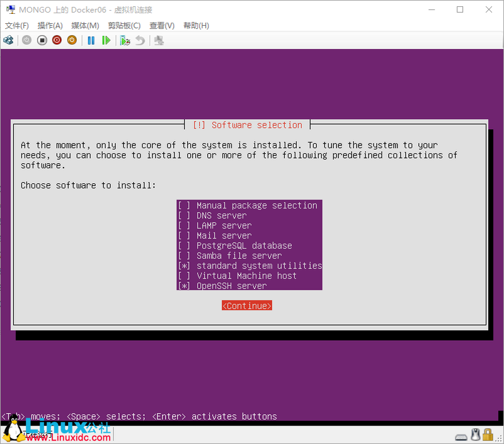Image resolution: width=504 pixels, height=444 pixels.
Task: Shut down the guest OS
Action: [x=57, y=40]
